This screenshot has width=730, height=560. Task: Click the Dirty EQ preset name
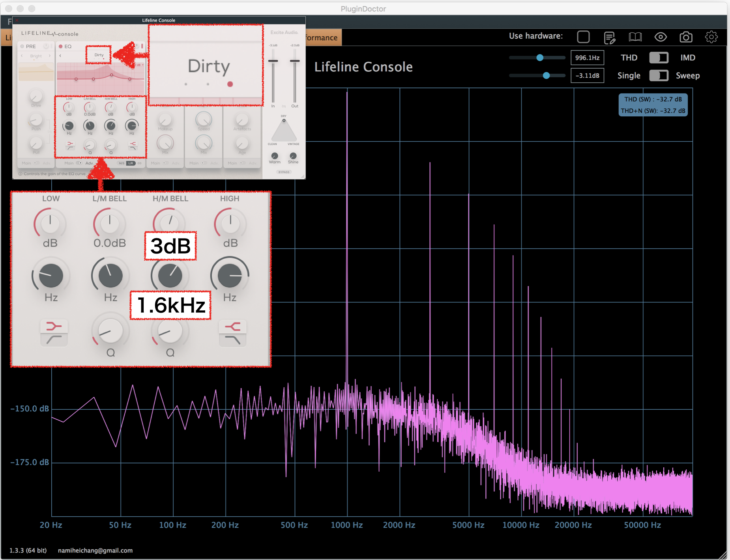click(x=99, y=55)
